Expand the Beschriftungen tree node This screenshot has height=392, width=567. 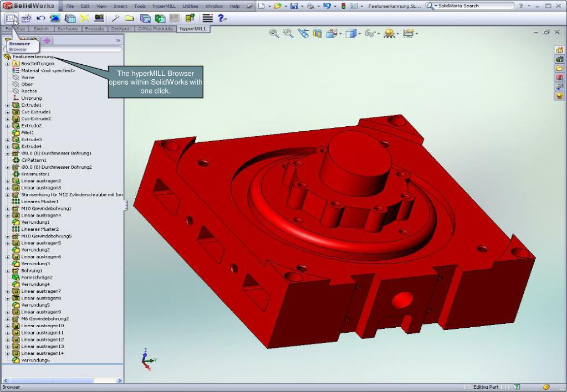tap(7, 64)
